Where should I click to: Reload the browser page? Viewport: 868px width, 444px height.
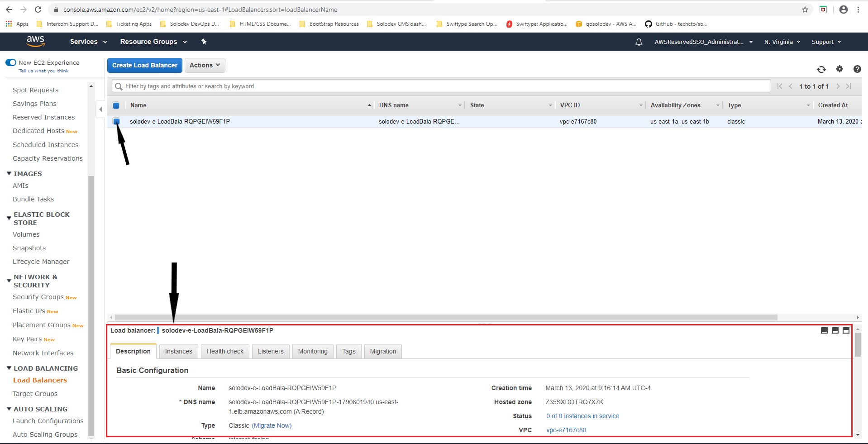click(38, 10)
